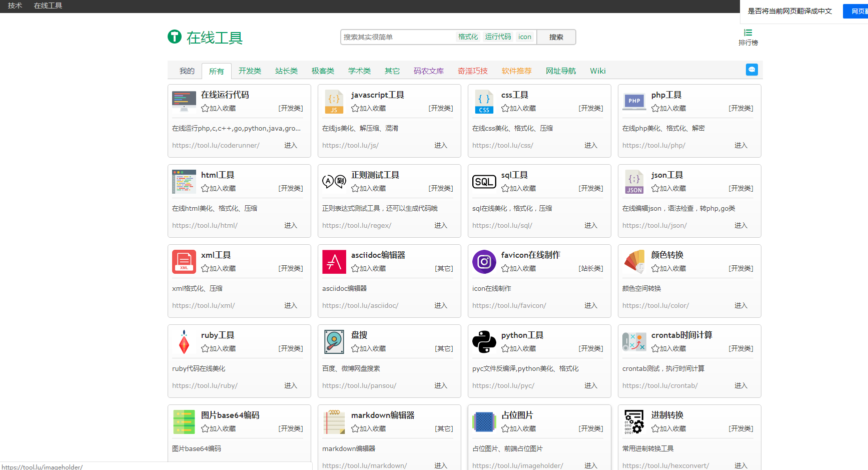Open the 进制转换 gear icon
Viewport: 868px width, 470px height.
point(634,422)
